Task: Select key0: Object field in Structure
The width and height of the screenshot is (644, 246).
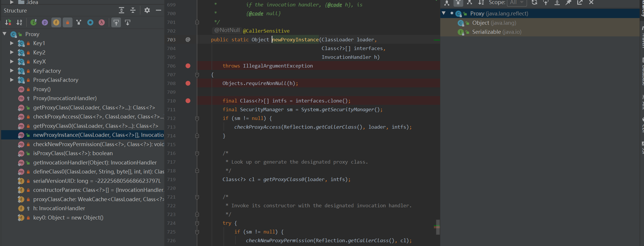Action: click(68, 217)
